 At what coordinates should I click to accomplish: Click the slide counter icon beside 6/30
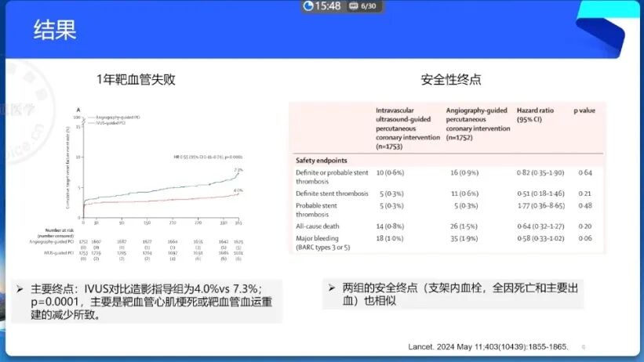coord(354,6)
